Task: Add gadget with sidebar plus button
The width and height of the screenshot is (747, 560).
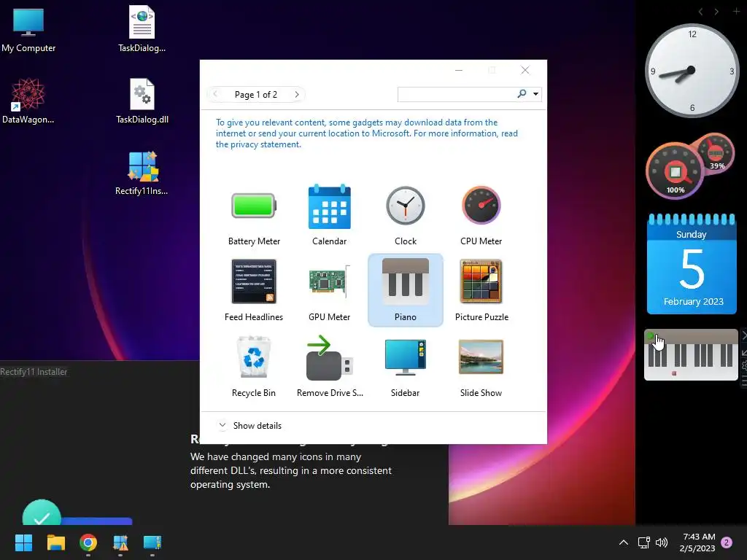Action: [x=736, y=11]
